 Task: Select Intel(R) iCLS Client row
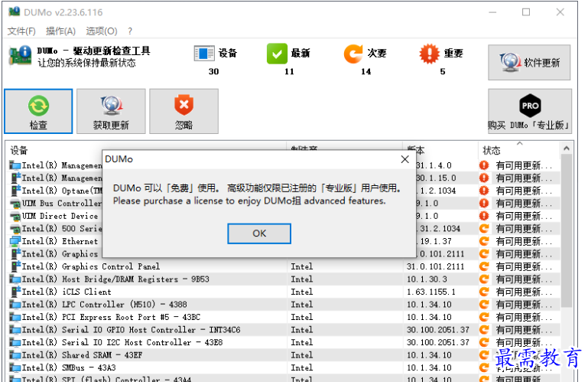pos(284,292)
